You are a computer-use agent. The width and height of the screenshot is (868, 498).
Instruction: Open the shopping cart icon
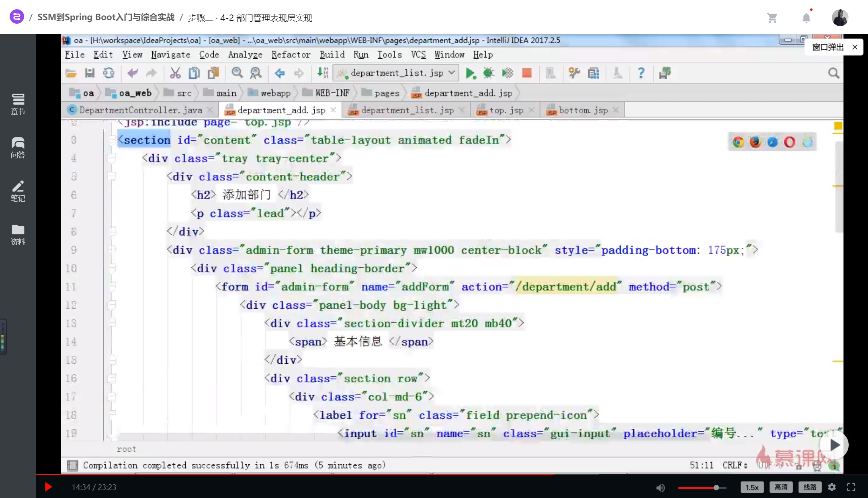point(772,18)
